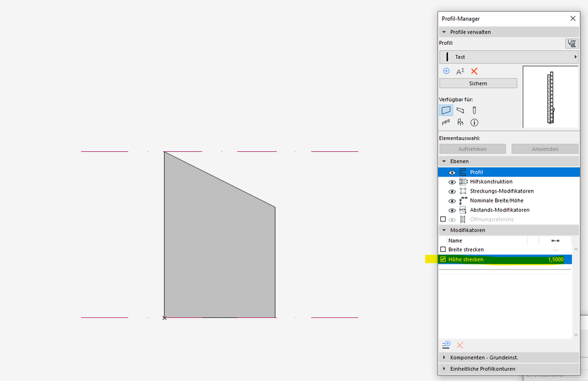This screenshot has width=588, height=381.
Task: Collapse the Profile verwalten section
Action: [444, 32]
